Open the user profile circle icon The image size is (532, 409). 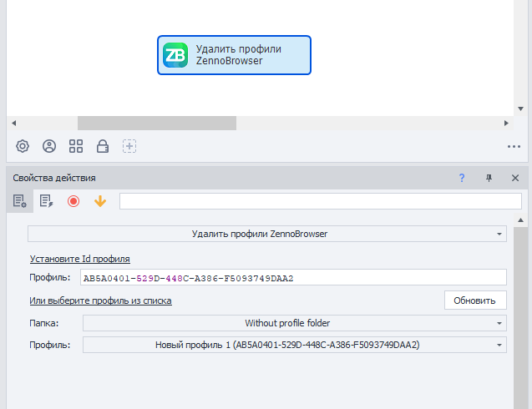pos(49,147)
